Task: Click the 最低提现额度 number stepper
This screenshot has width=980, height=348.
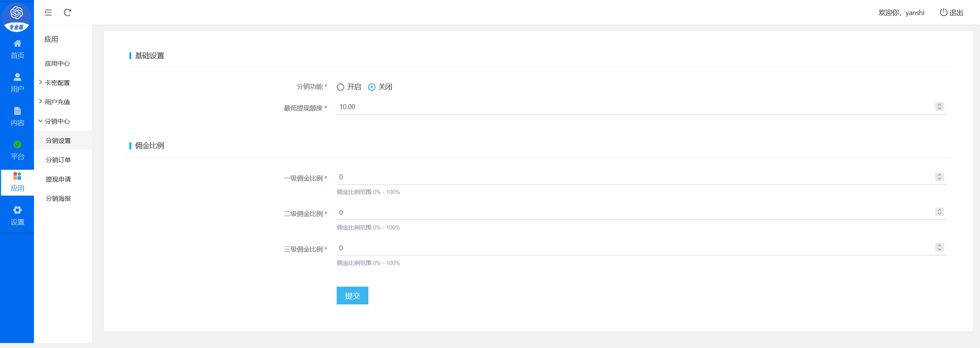Action: pos(939,107)
